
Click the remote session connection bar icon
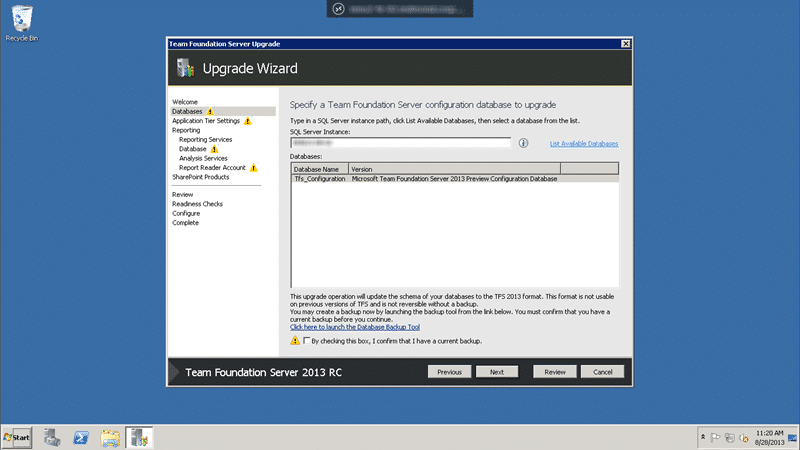point(338,9)
